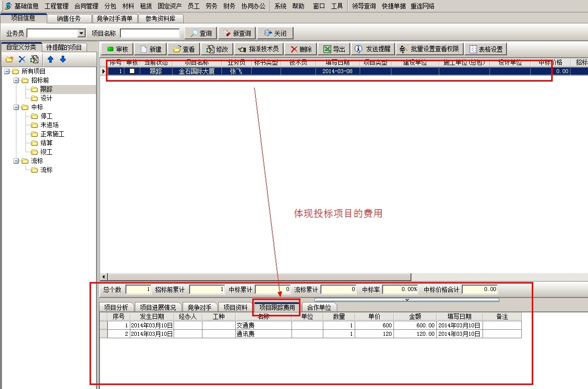Image resolution: width=588 pixels, height=389 pixels.
Task: Click the blue X delete category icon
Action: (x=22, y=59)
